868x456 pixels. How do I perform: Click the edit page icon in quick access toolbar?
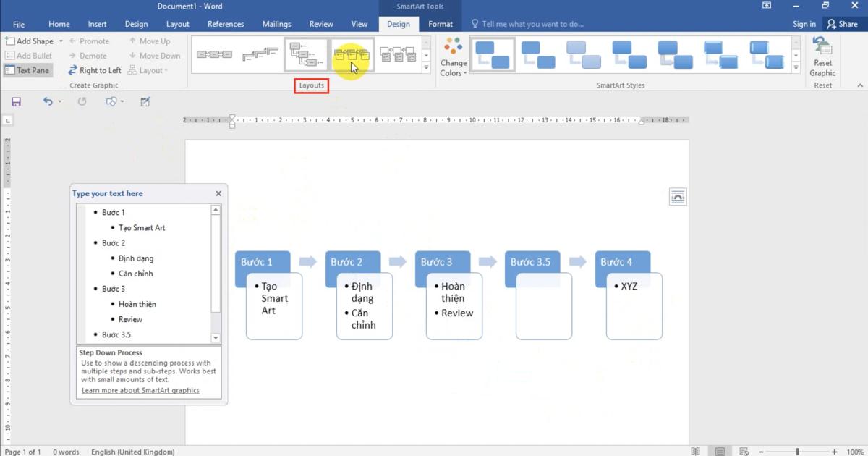point(145,102)
